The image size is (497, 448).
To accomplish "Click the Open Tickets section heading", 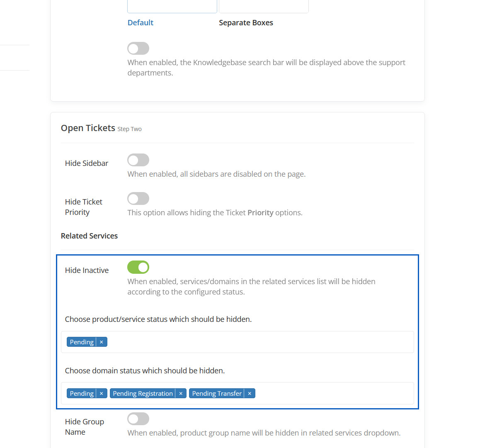I will [88, 128].
